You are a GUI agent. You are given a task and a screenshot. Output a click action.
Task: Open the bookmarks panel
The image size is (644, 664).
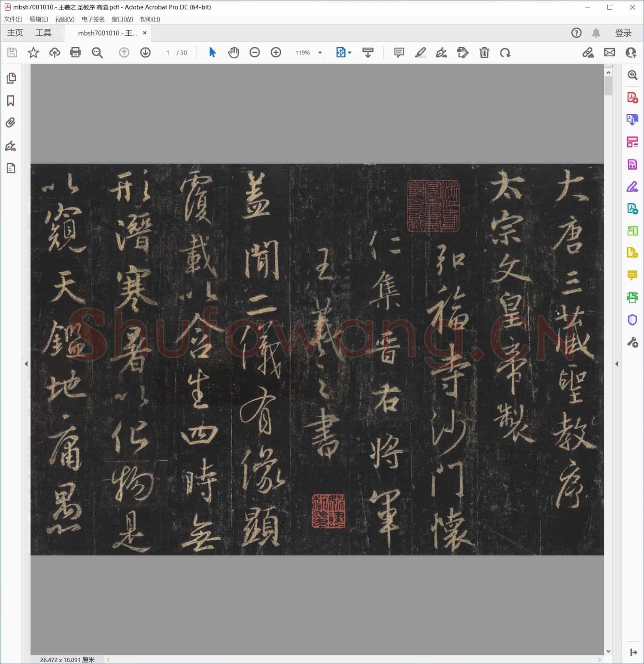11,101
